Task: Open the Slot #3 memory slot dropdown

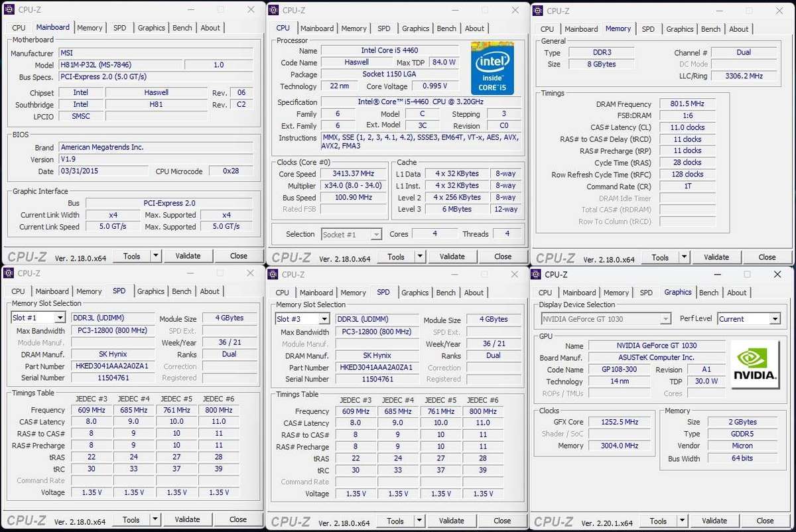Action: click(x=324, y=319)
